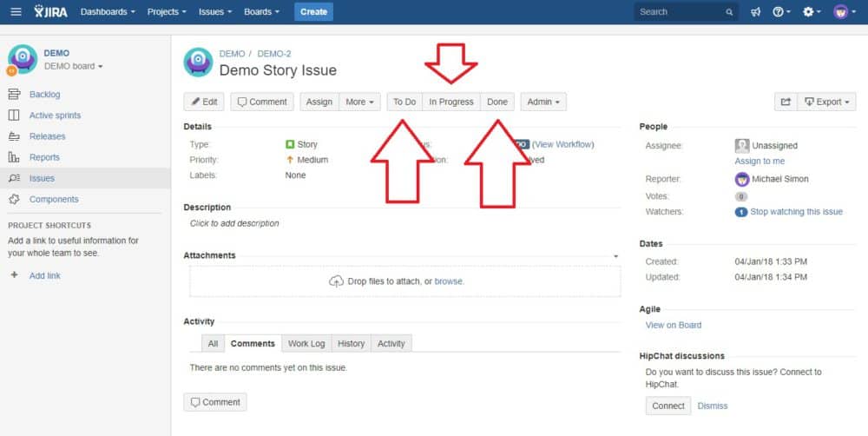Expand the DEMO board switcher

(74, 66)
